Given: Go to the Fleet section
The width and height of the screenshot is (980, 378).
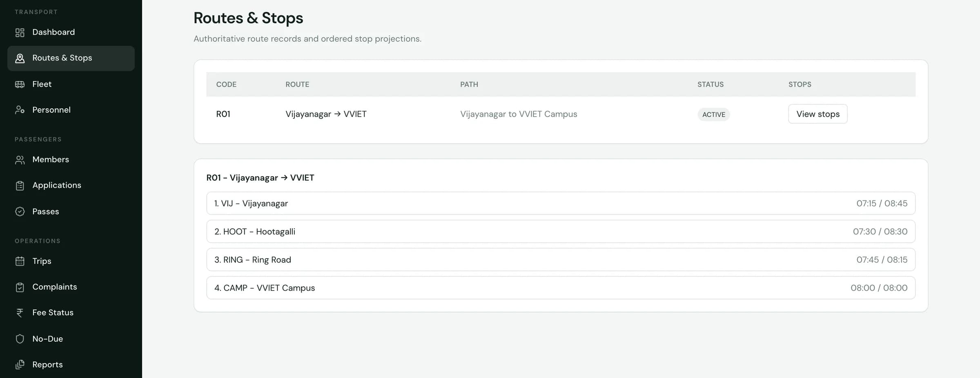Looking at the screenshot, I should (x=71, y=84).
